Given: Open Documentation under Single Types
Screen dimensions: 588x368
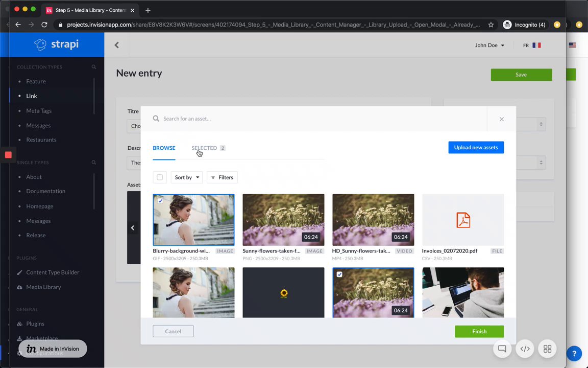Looking at the screenshot, I should pyautogui.click(x=46, y=191).
